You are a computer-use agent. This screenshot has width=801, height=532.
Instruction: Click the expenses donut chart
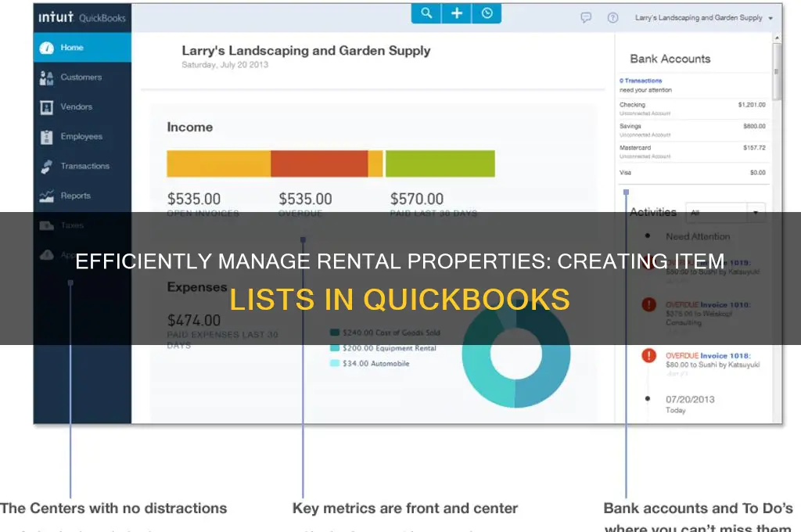tap(516, 354)
